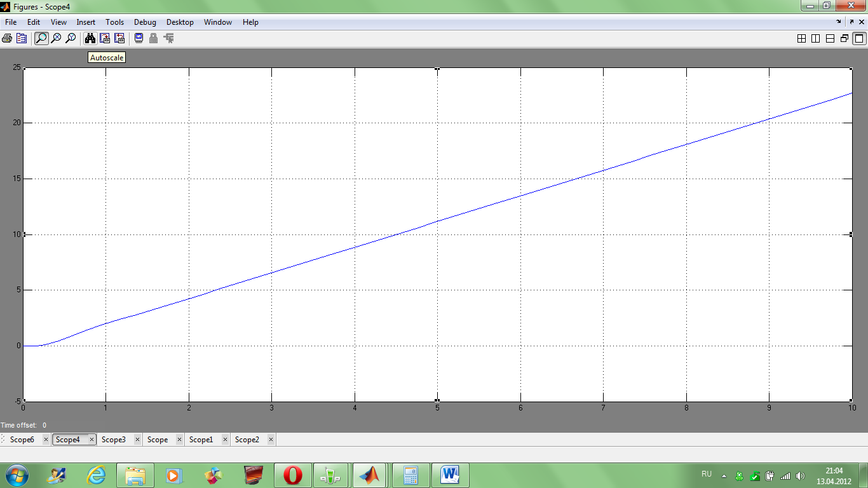Click the Time offset label
The width and height of the screenshot is (868, 488).
tap(18, 425)
